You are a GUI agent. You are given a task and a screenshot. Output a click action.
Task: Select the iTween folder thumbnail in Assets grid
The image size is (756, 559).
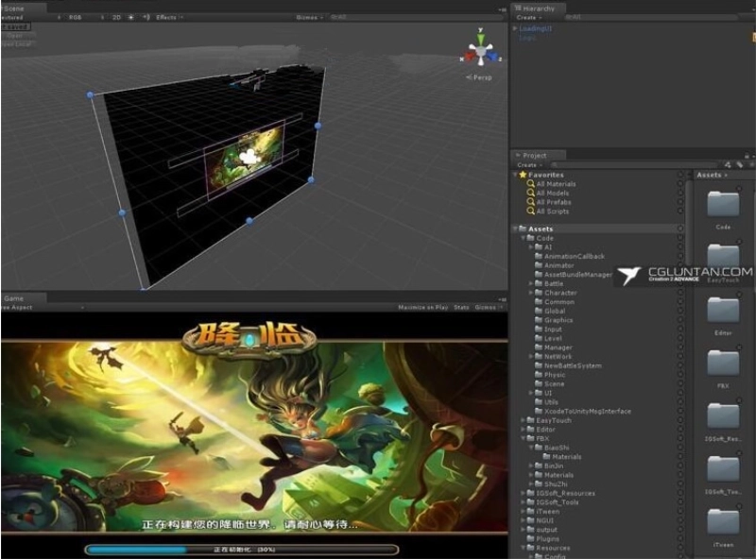[x=723, y=521]
